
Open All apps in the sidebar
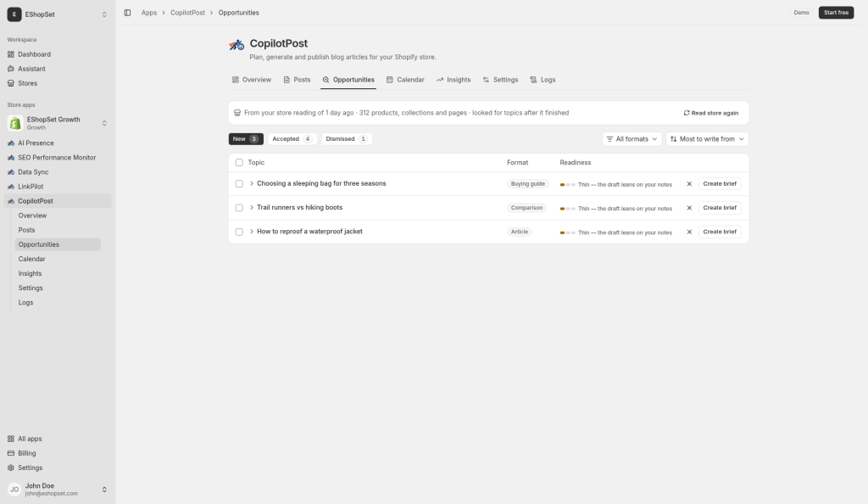pos(58,439)
